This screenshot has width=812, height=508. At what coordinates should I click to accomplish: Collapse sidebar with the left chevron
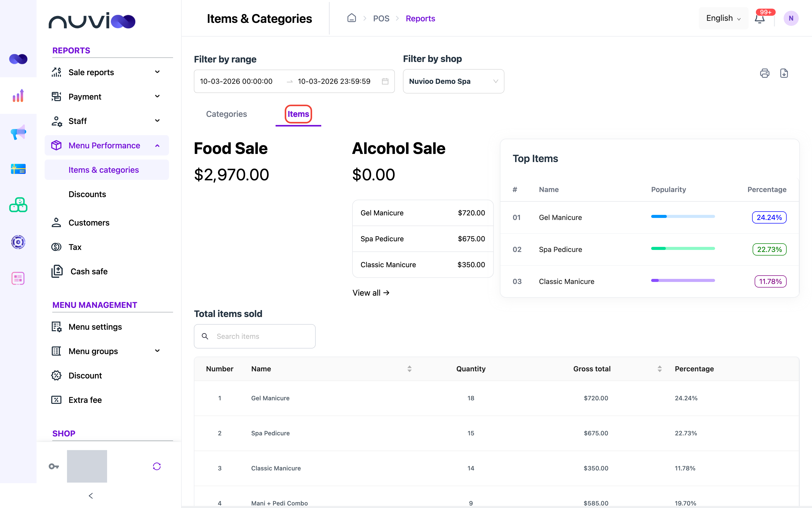[91, 496]
